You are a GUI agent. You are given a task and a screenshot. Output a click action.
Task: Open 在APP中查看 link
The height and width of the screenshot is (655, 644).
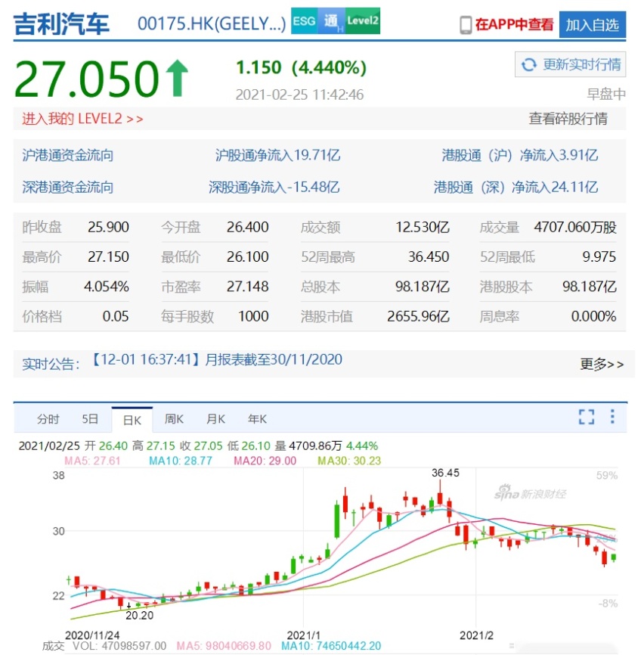click(x=514, y=25)
